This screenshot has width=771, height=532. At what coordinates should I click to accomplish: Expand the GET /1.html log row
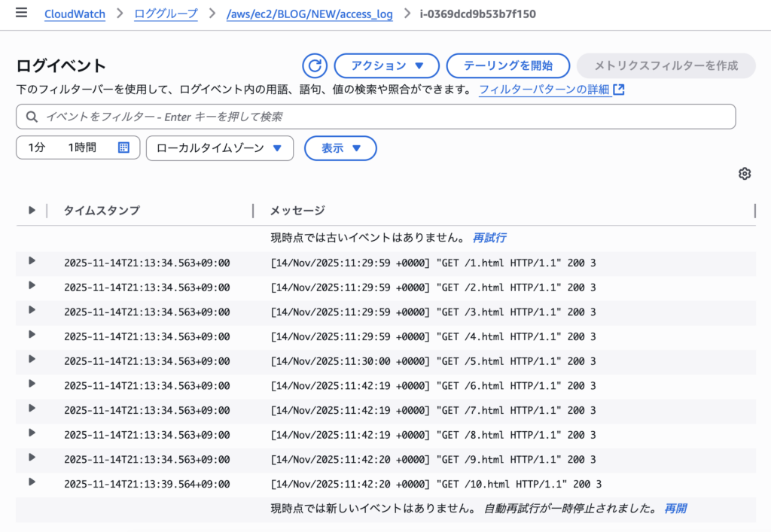tap(32, 260)
